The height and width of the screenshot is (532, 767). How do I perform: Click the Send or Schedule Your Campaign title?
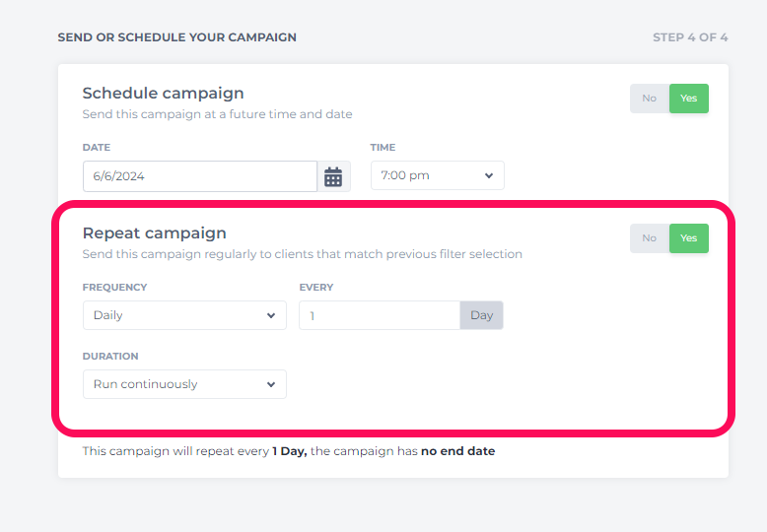coord(177,37)
